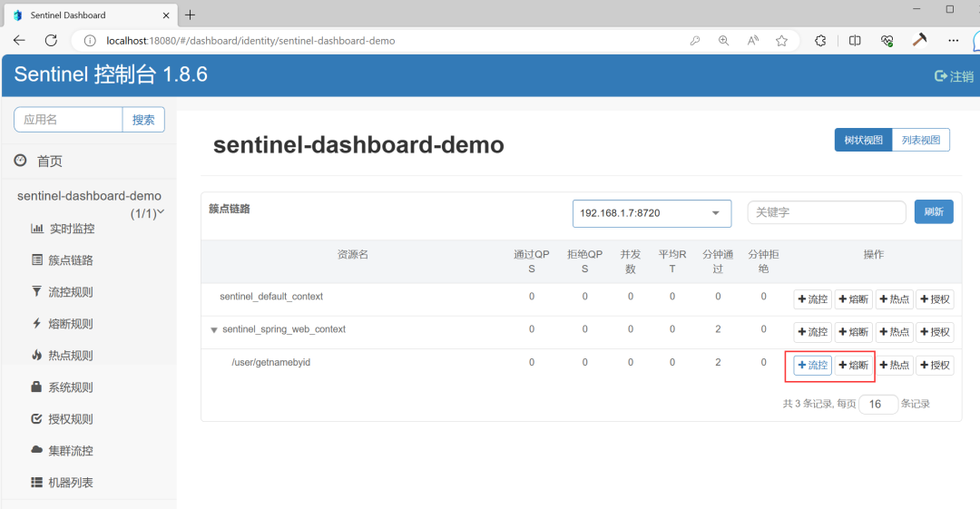Open 机器列表 machine list page

point(63,483)
